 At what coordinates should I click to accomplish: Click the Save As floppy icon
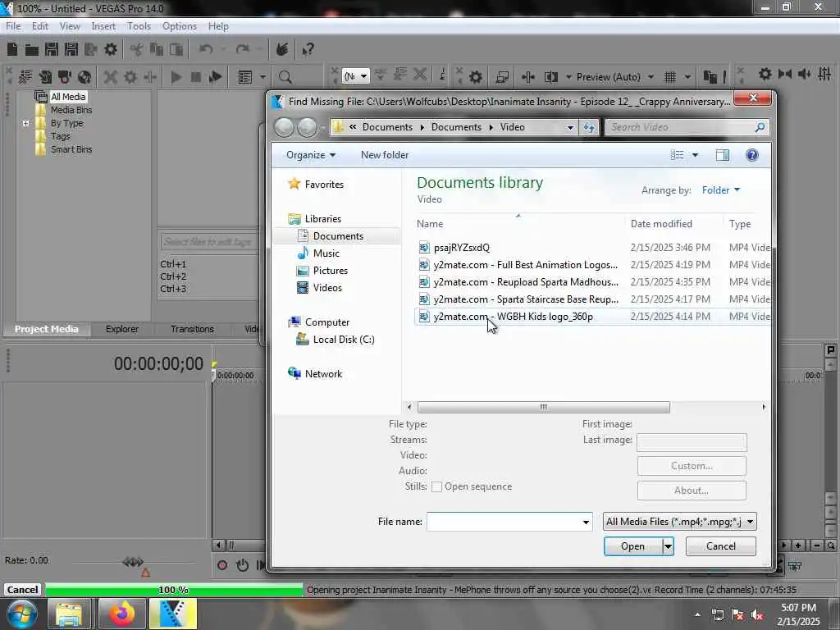point(71,49)
